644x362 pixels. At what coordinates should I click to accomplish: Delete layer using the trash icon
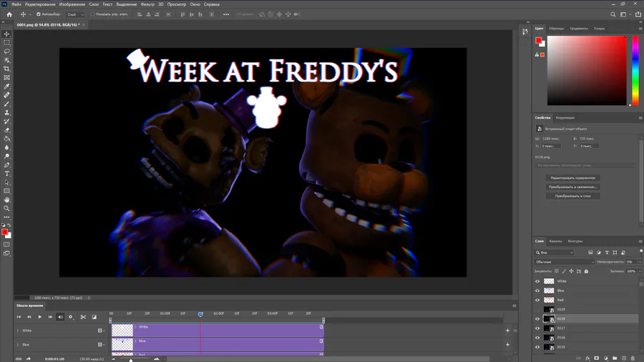pyautogui.click(x=633, y=358)
